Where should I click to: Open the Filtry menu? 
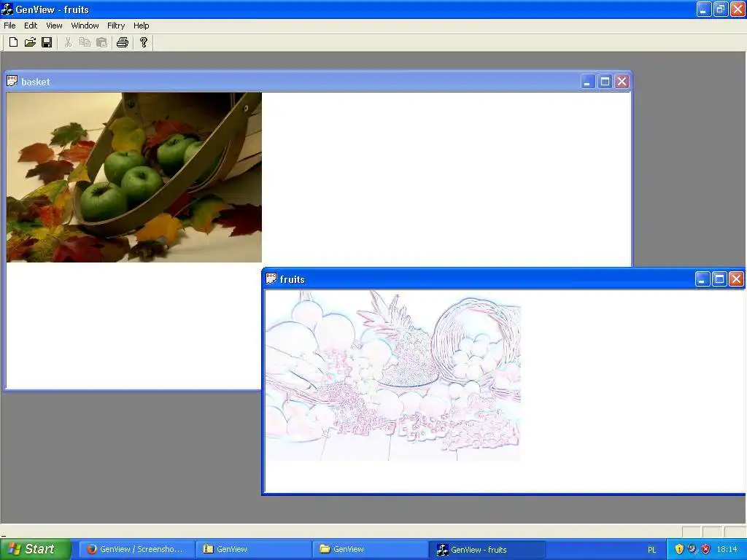click(116, 26)
